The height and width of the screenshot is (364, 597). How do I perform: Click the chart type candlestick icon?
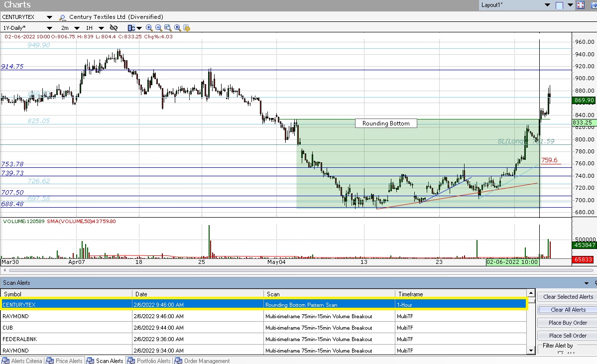click(x=131, y=28)
